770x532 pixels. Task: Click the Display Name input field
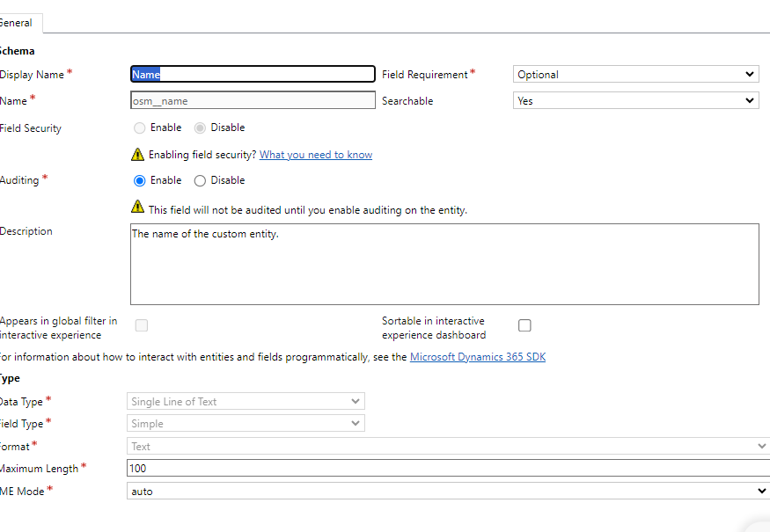253,75
